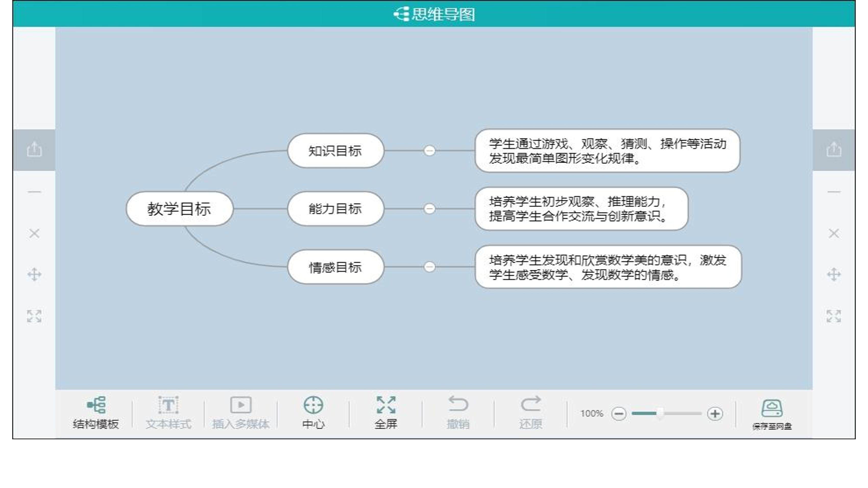This screenshot has width=868, height=488.
Task: Collapse the 知识目标 branch
Action: pos(429,151)
